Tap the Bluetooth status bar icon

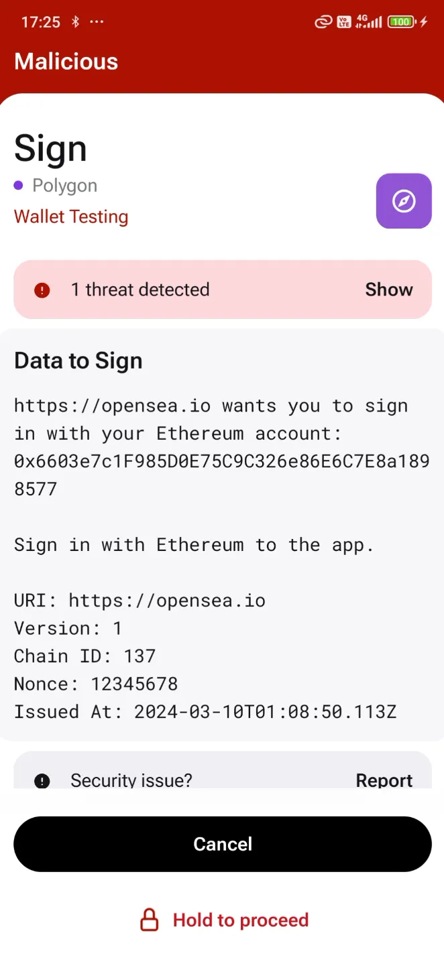point(76,22)
